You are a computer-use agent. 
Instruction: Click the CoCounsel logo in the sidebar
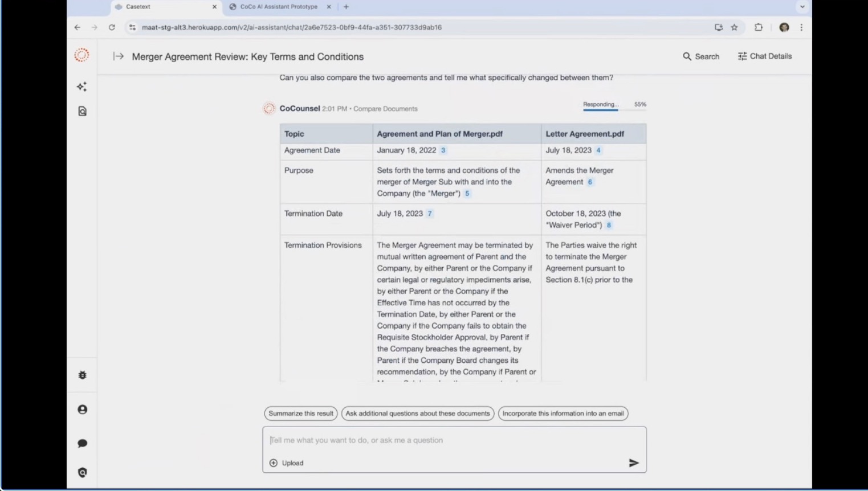[82, 55]
